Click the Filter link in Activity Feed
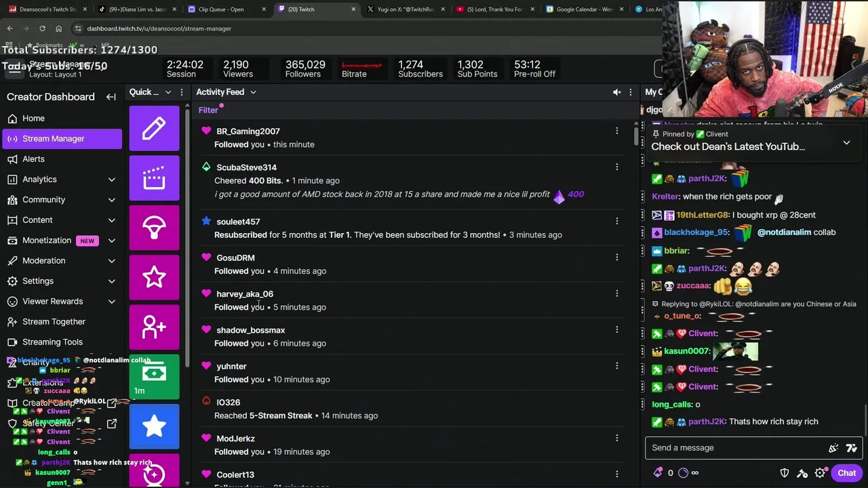Viewport: 868px width, 488px height. tap(208, 110)
